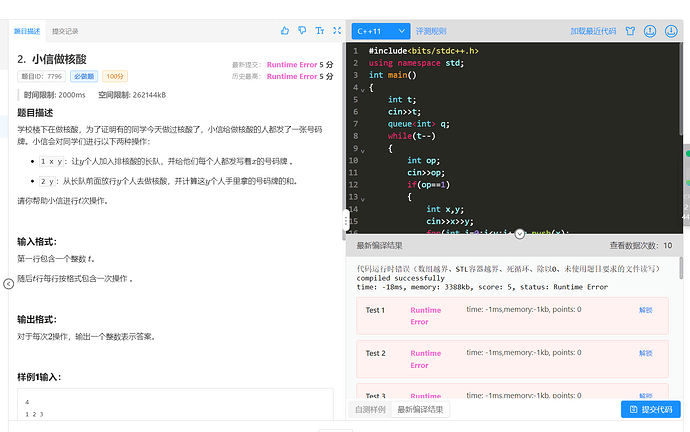The image size is (690, 432).
Task: Click the Test 2 result row
Action: pos(512,359)
